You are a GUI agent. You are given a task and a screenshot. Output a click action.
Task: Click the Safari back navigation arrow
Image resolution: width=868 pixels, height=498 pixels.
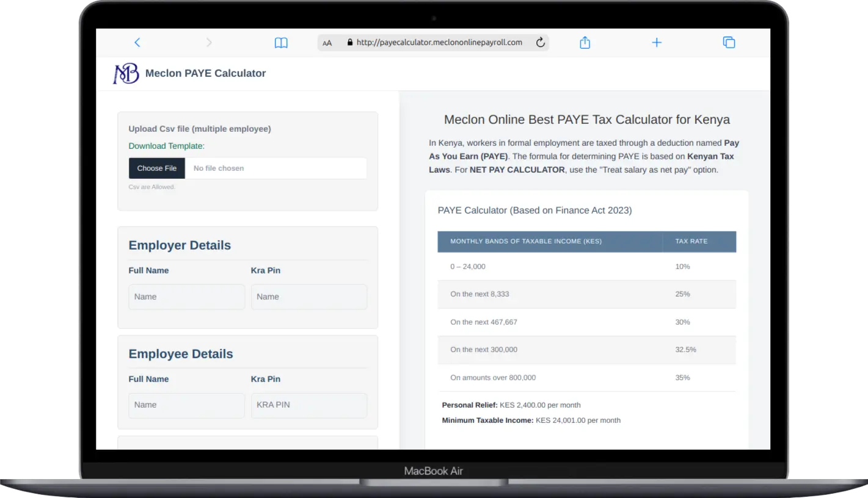137,42
